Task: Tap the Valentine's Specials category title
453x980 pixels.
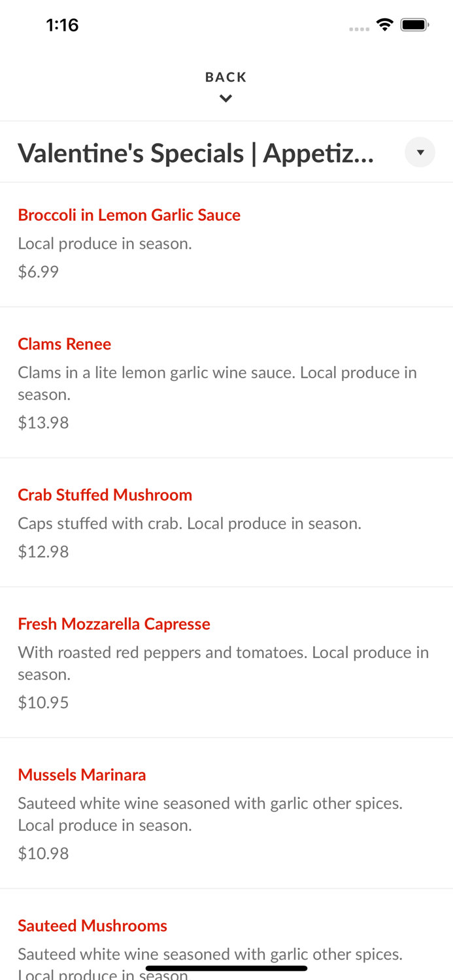Action: tap(196, 153)
